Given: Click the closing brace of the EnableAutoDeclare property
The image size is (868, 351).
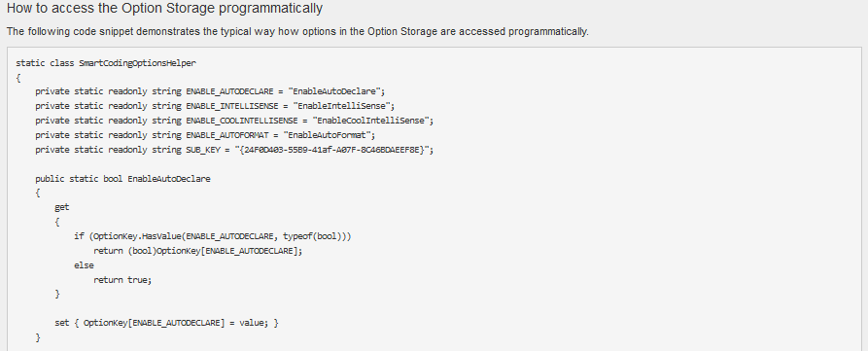Looking at the screenshot, I should coord(38,337).
